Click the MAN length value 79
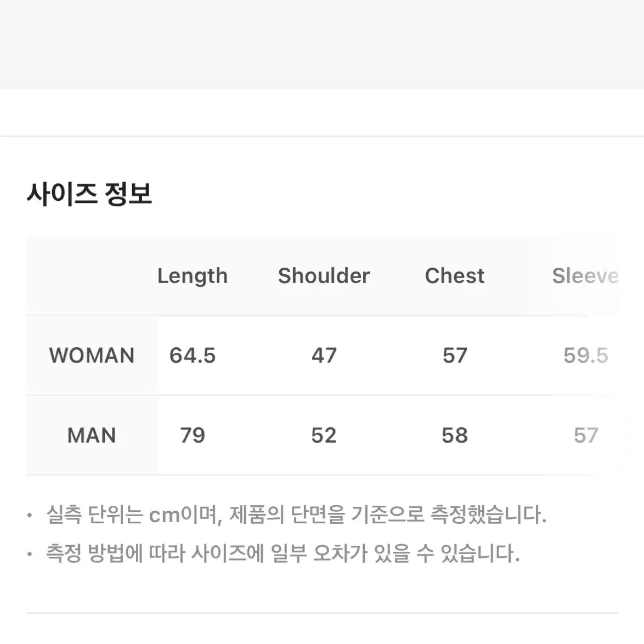The image size is (644, 644). click(192, 436)
